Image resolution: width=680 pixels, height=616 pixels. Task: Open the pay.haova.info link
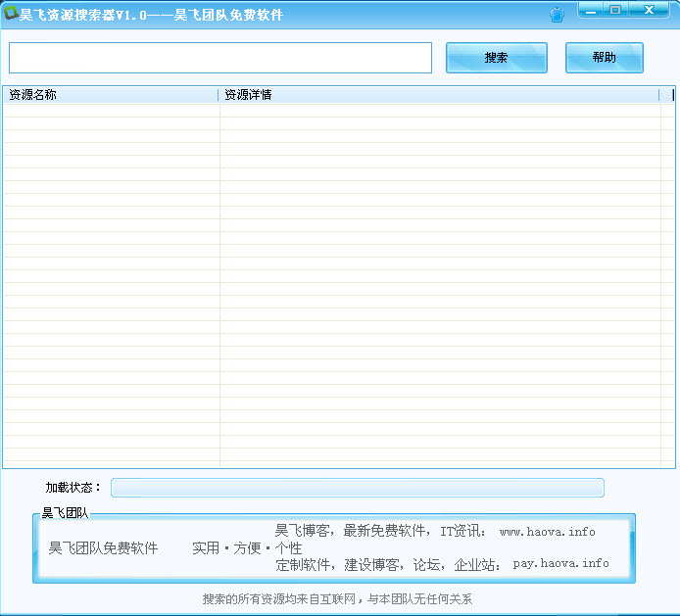560,564
